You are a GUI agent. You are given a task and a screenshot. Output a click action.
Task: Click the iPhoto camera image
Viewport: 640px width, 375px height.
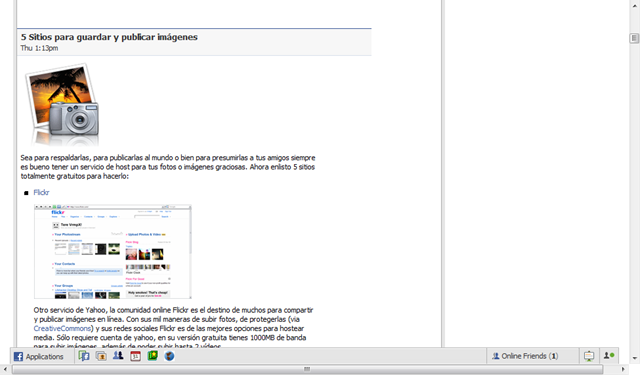[62, 104]
